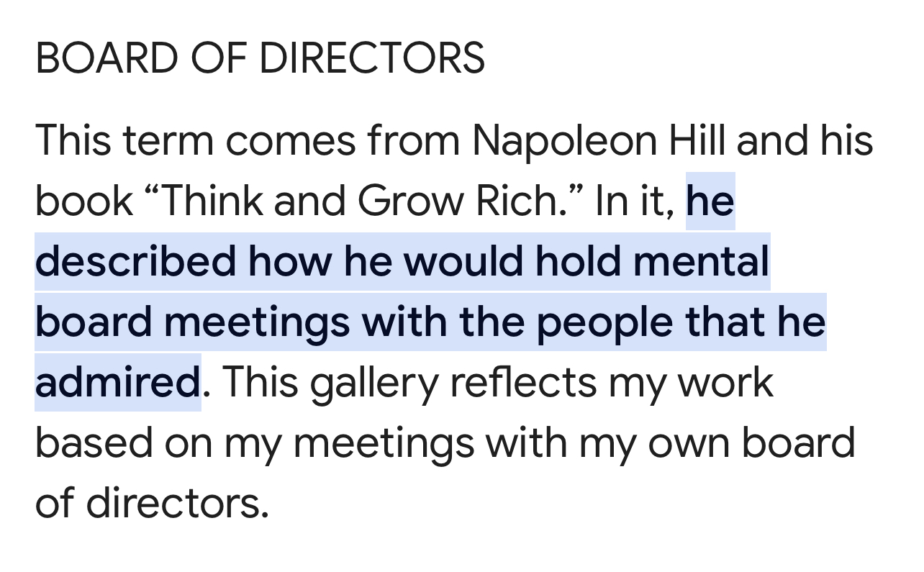This screenshot has width=924, height=572.
Task: Click the BOARD OF DIRECTORS heading
Action: click(260, 58)
